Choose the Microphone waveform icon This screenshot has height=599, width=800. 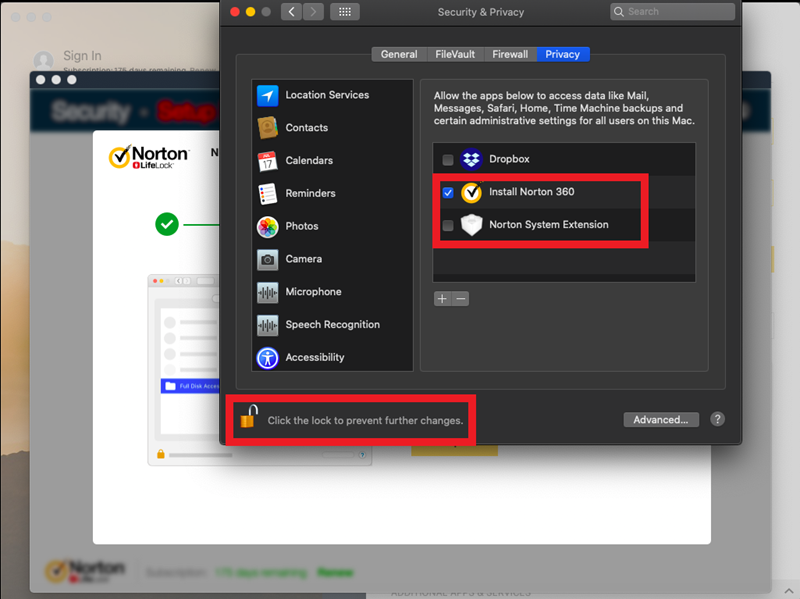[267, 292]
